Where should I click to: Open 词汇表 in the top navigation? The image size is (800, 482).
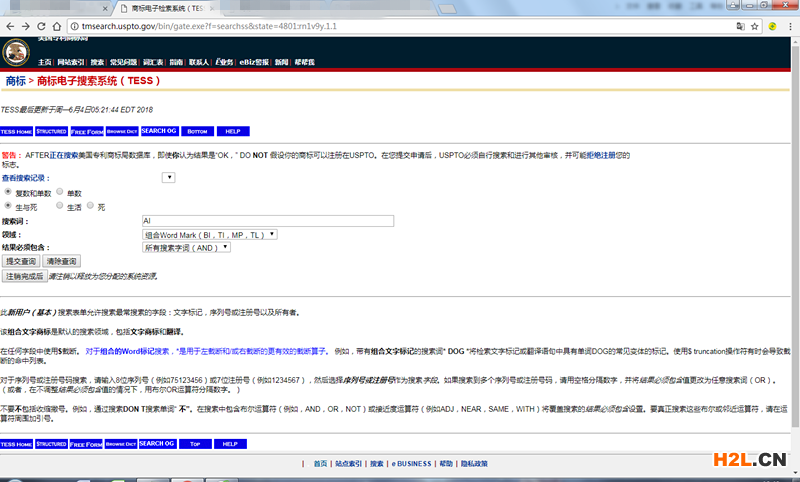coord(153,62)
